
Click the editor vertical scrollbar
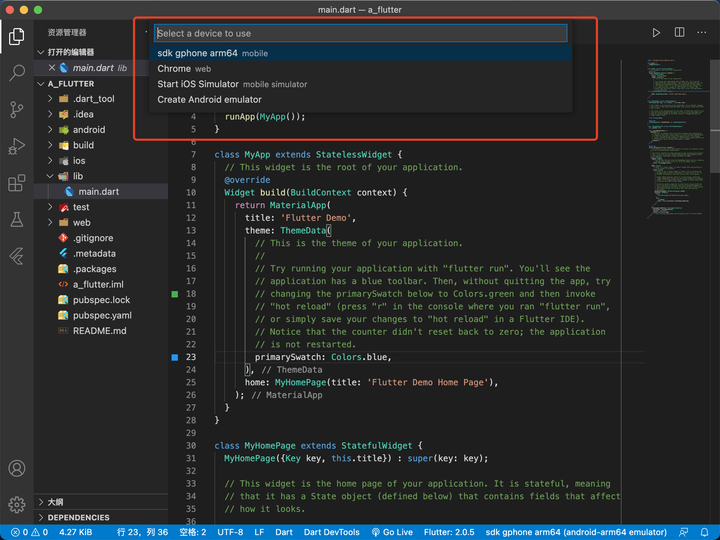pyautogui.click(x=715, y=116)
